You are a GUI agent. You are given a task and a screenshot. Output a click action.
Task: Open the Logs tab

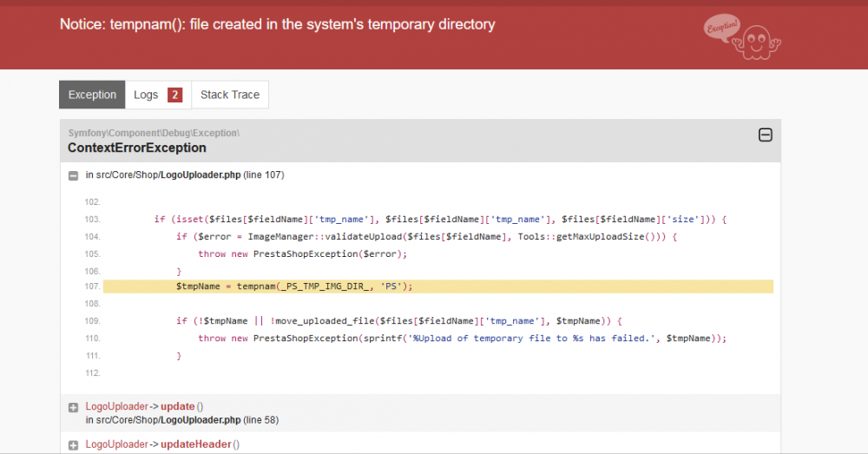[x=157, y=95]
